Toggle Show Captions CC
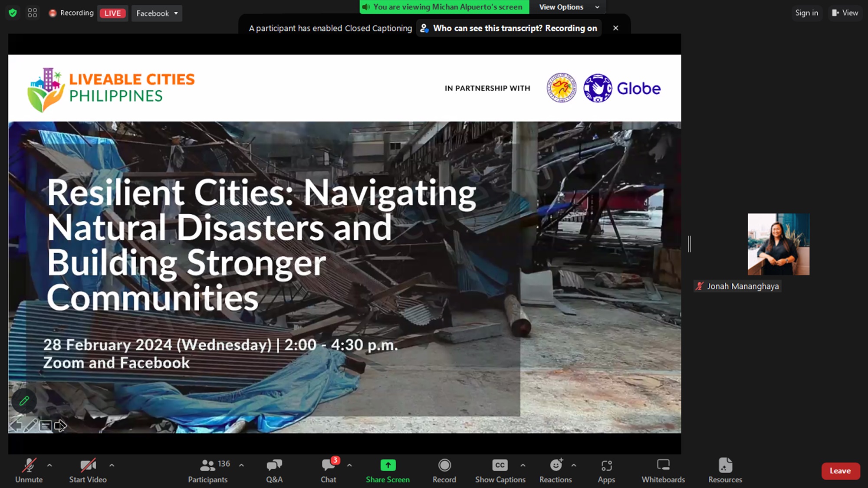This screenshot has height=488, width=868. pos(500,471)
